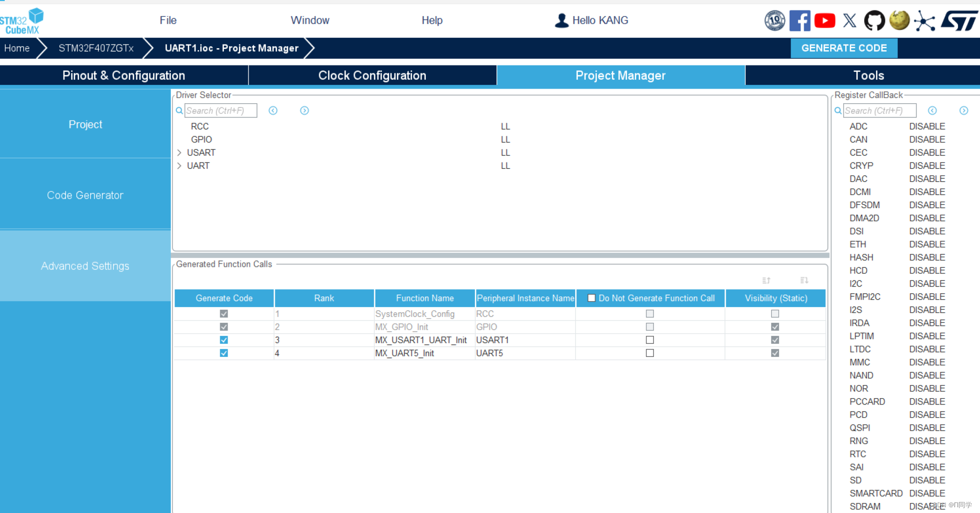Image resolution: width=980 pixels, height=513 pixels.
Task: Click the ST network star icon
Action: point(924,21)
